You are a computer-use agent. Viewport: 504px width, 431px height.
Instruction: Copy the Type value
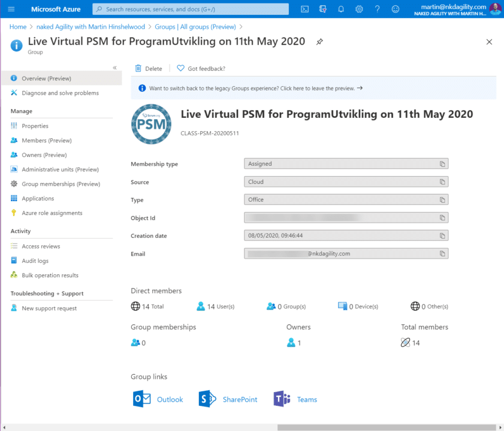click(442, 200)
